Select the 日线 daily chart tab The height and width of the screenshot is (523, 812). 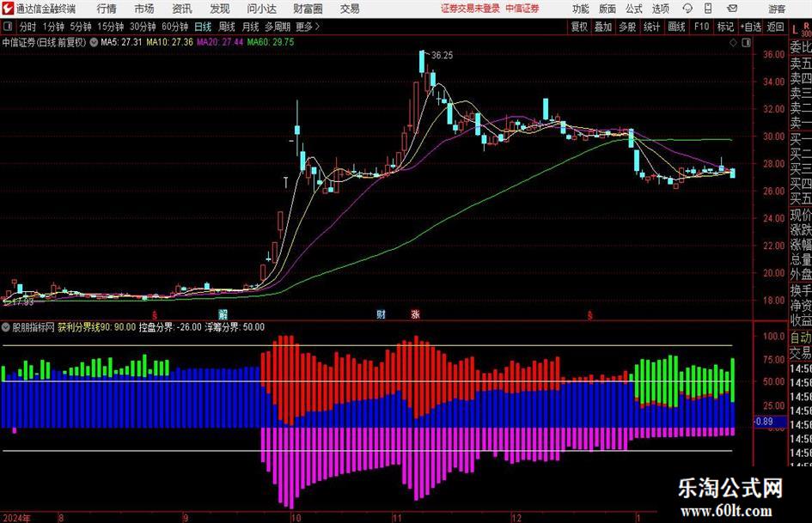click(203, 27)
